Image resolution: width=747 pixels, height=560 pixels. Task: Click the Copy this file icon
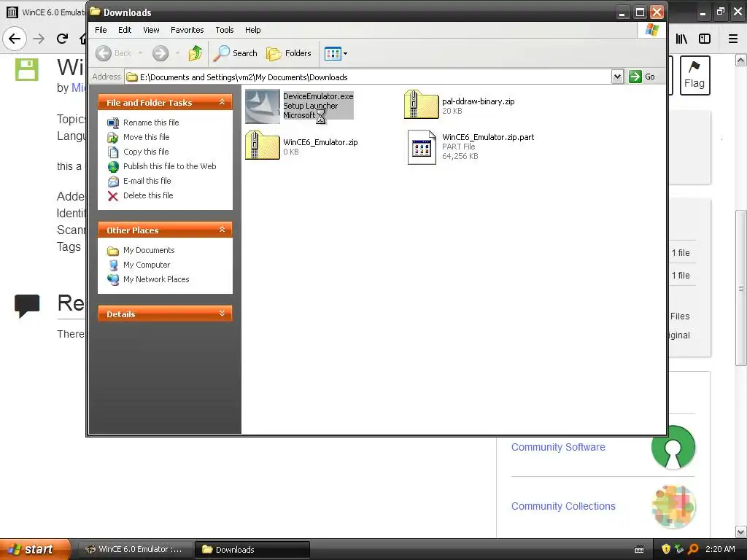click(113, 152)
